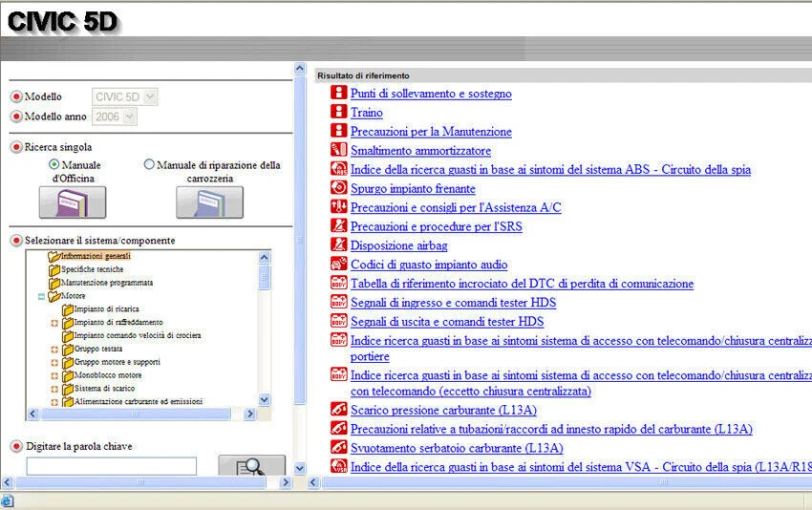Open the Disposizione airbag link

(x=398, y=245)
